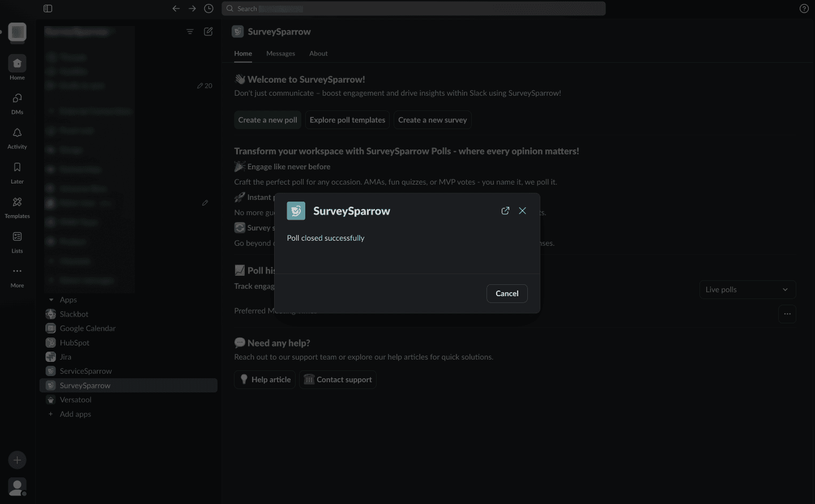Open modal in new window icon
Image resolution: width=815 pixels, height=504 pixels.
tap(505, 211)
